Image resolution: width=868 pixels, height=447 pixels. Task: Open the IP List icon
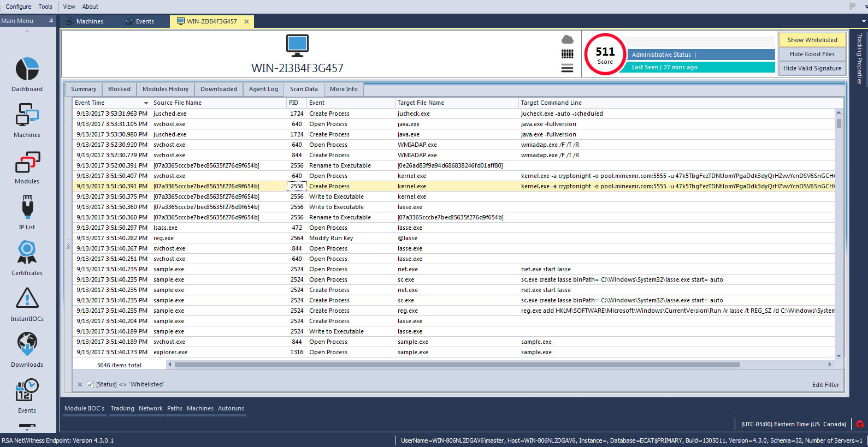coord(27,208)
